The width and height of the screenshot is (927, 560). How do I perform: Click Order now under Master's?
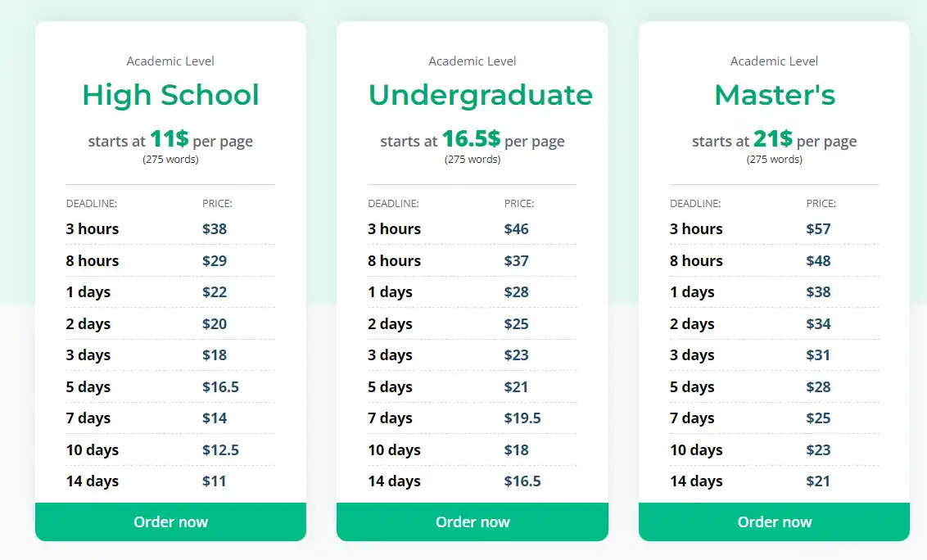pos(774,522)
